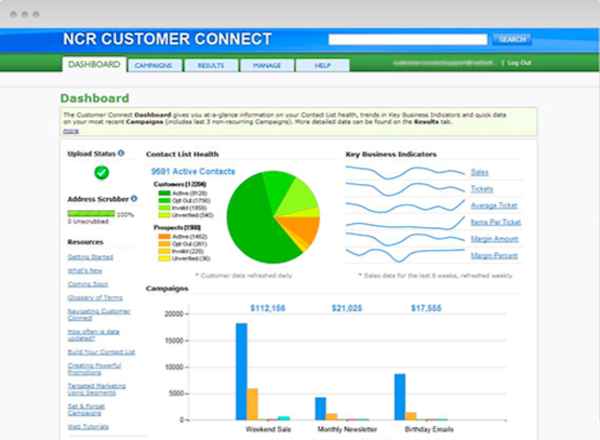Click the 'more' link in the description box
The image size is (600, 440).
point(71,131)
